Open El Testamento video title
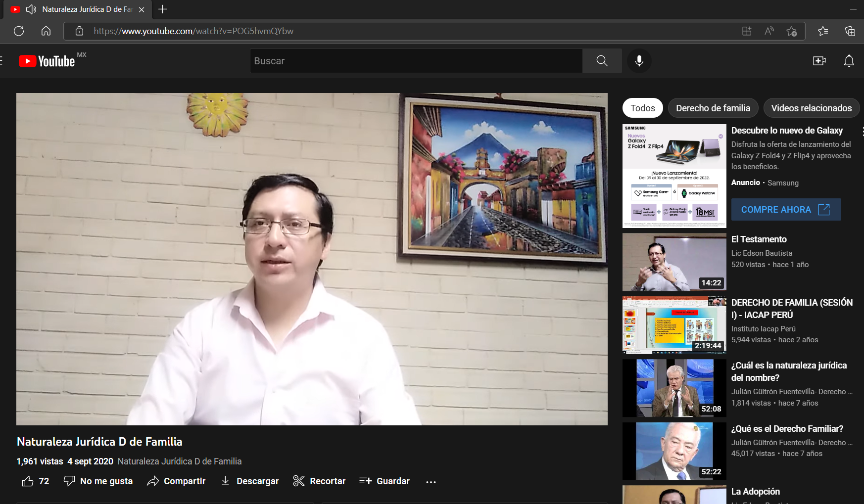 759,239
